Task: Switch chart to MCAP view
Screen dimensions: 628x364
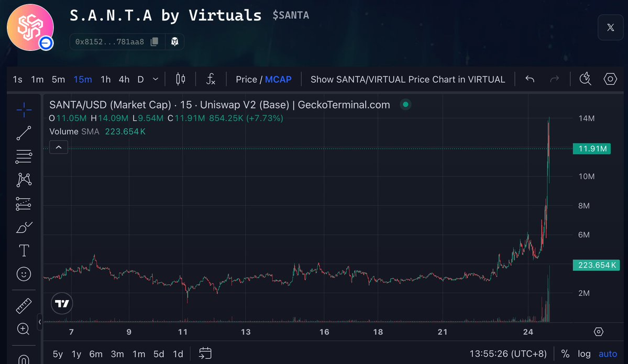Action: click(278, 79)
